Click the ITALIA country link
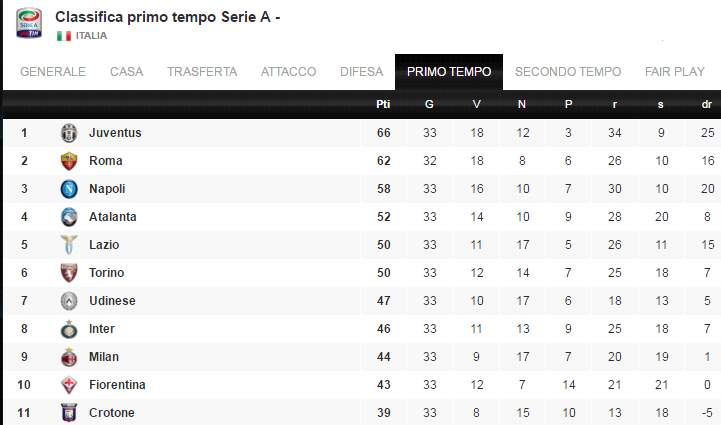The width and height of the screenshot is (721, 425). [91, 36]
